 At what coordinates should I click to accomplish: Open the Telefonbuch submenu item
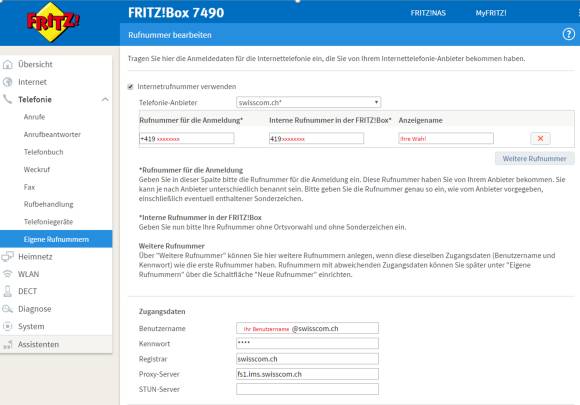pos(44,152)
